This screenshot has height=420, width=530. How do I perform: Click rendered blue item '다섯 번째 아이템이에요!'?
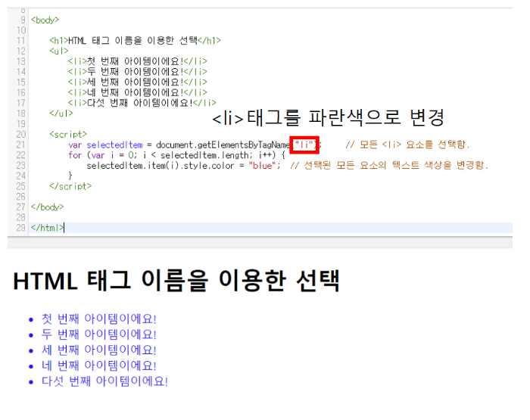tap(104, 381)
